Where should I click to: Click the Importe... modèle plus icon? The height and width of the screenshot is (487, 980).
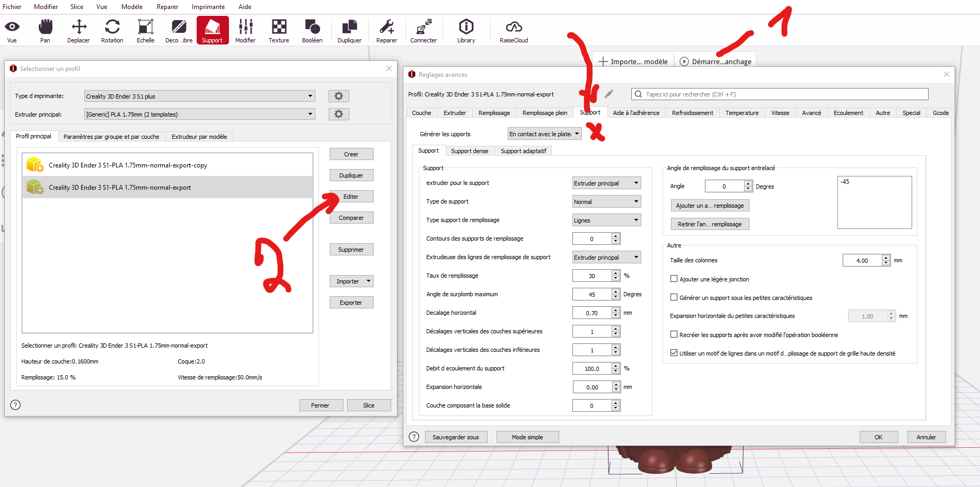pyautogui.click(x=603, y=61)
